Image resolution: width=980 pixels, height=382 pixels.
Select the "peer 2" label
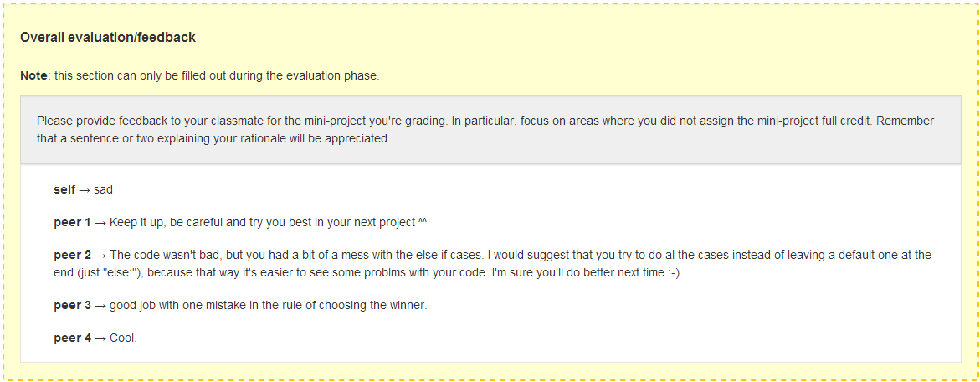[72, 255]
